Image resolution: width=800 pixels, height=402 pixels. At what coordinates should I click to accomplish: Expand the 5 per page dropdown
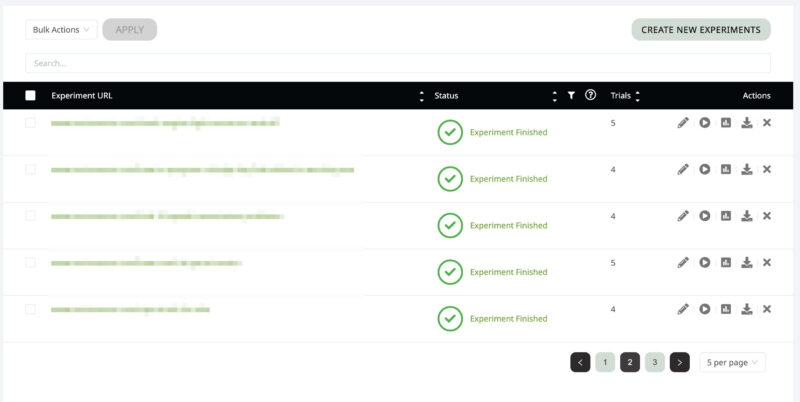tap(732, 362)
